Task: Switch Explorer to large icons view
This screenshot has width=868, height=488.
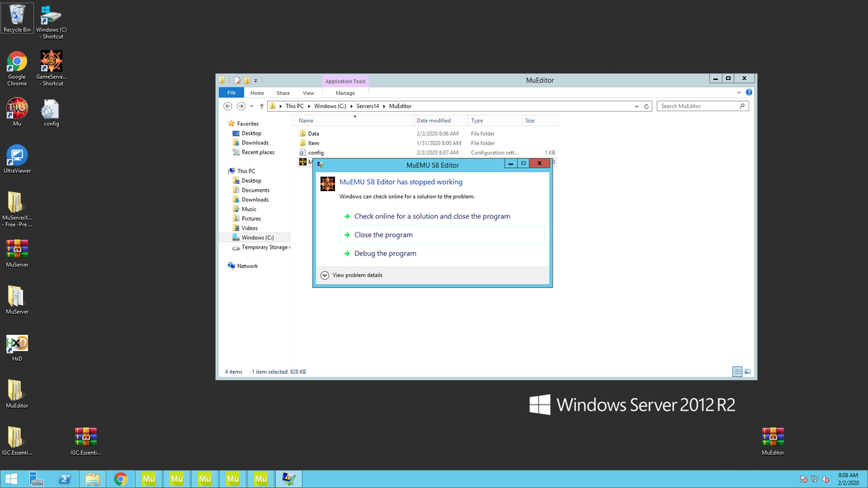Action: point(747,371)
